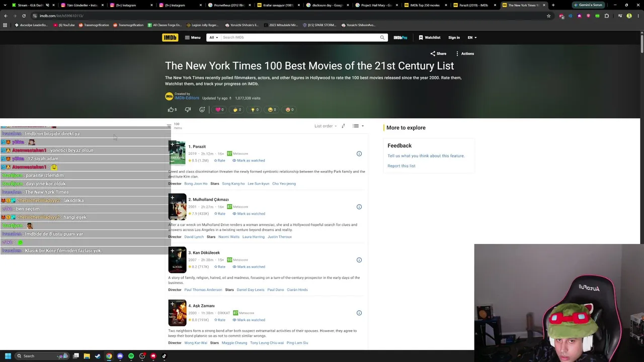Viewport: 644px width, 362px height.
Task: Reload the current page
Action: point(24,16)
